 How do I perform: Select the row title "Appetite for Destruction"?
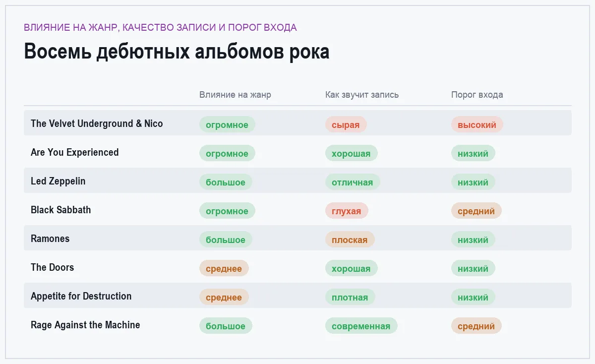pyautogui.click(x=81, y=296)
